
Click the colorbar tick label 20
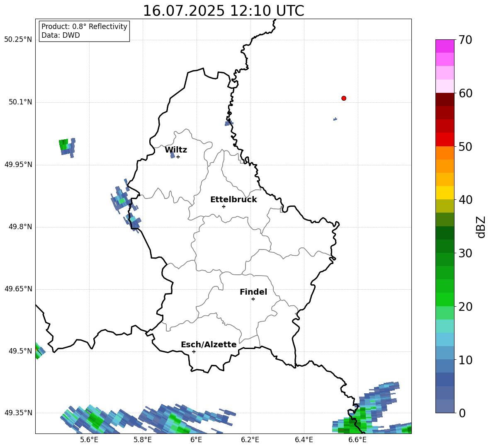pyautogui.click(x=465, y=307)
